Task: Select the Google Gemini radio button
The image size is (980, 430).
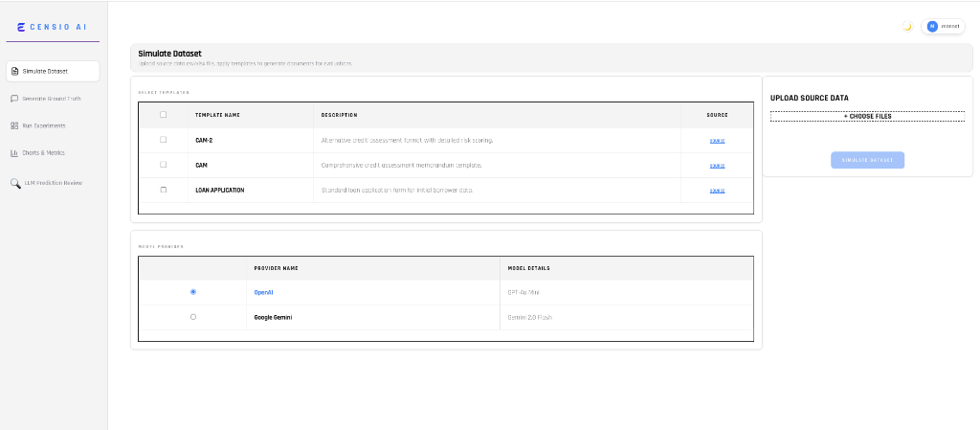Action: coord(193,316)
